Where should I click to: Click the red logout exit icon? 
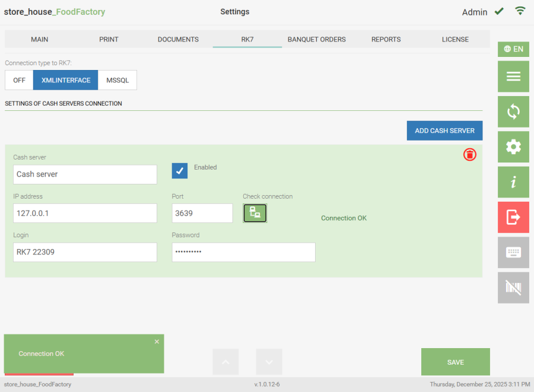coord(513,217)
